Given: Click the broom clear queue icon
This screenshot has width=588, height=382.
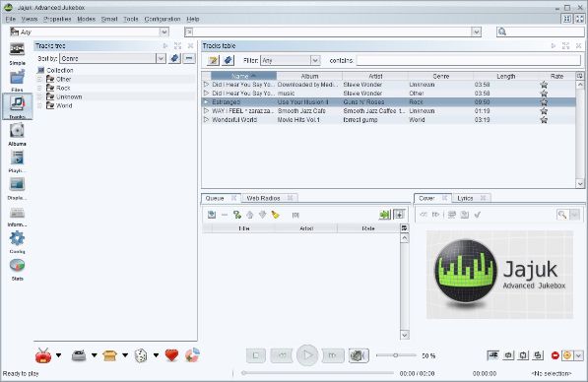Looking at the screenshot, I should [x=276, y=215].
